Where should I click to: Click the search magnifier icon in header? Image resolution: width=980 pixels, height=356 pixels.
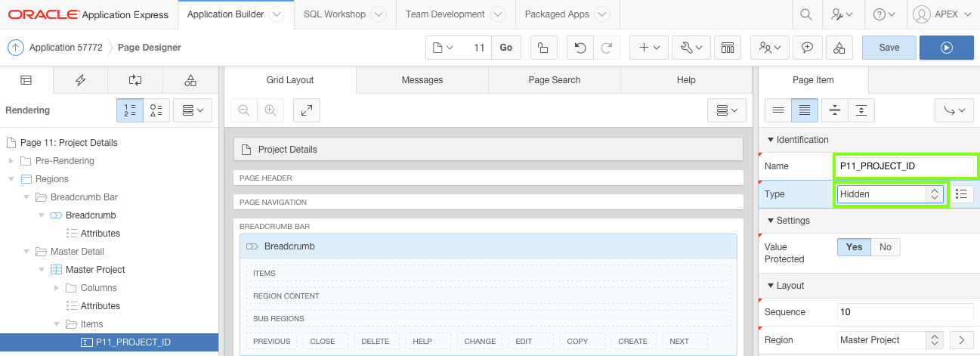[806, 14]
